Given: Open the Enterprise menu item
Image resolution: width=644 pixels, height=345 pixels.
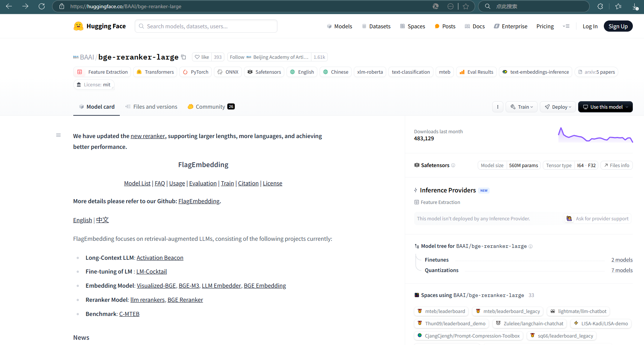Looking at the screenshot, I should [x=510, y=26].
